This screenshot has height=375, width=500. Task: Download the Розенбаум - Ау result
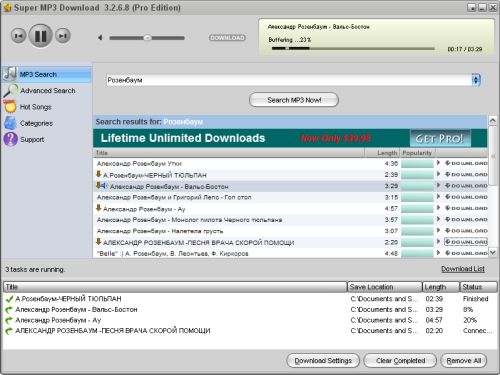click(466, 208)
